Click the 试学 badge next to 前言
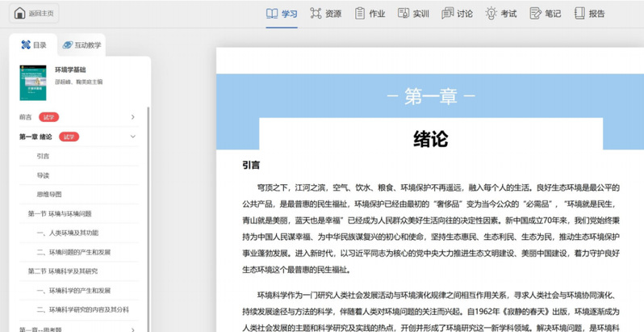The height and width of the screenshot is (332, 644). pos(49,117)
